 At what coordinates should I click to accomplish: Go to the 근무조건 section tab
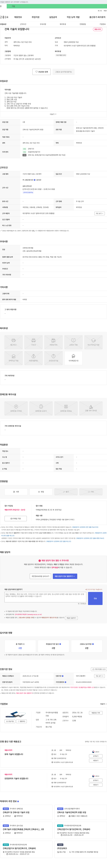coord(23,24)
